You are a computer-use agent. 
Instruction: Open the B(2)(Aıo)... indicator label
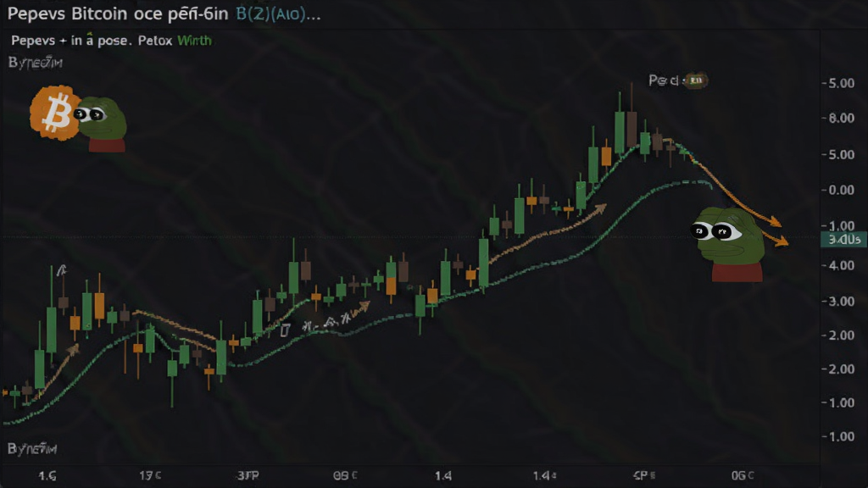click(278, 14)
